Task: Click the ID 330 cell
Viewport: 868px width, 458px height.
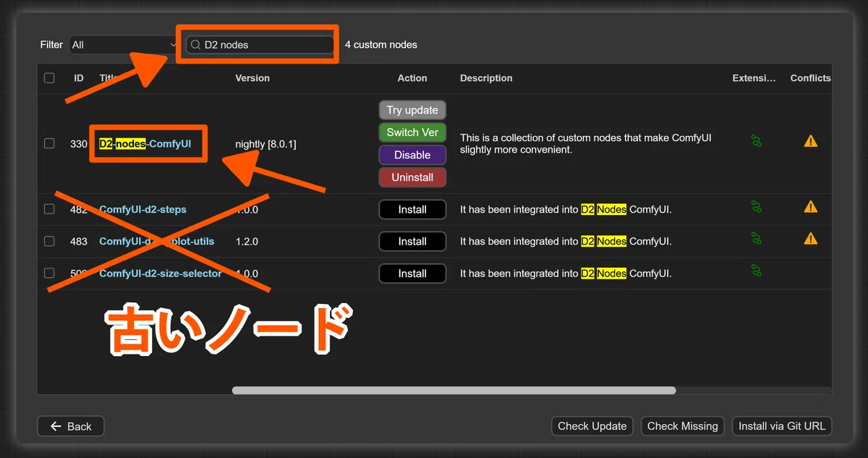Action: tap(79, 144)
